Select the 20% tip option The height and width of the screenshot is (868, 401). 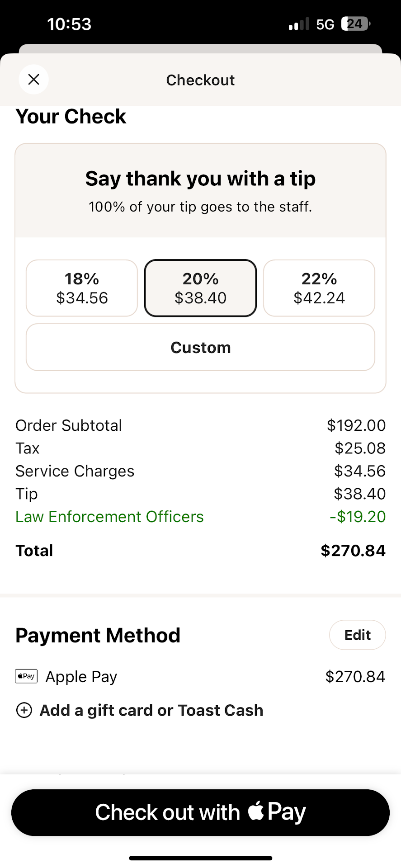click(200, 288)
